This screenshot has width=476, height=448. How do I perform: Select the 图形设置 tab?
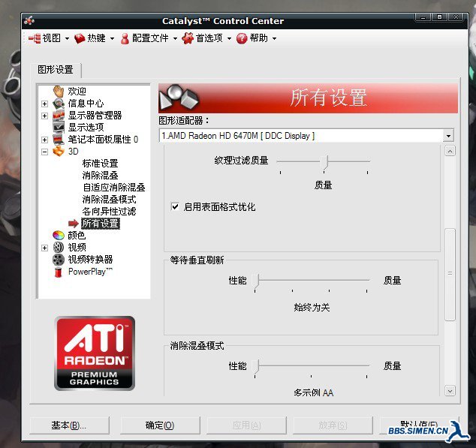[x=56, y=70]
